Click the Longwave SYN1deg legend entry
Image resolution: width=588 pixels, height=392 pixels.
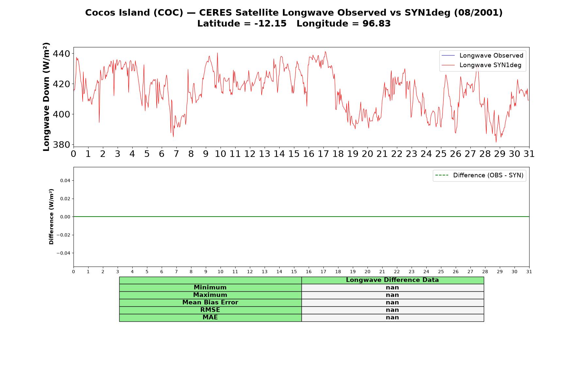pyautogui.click(x=481, y=65)
